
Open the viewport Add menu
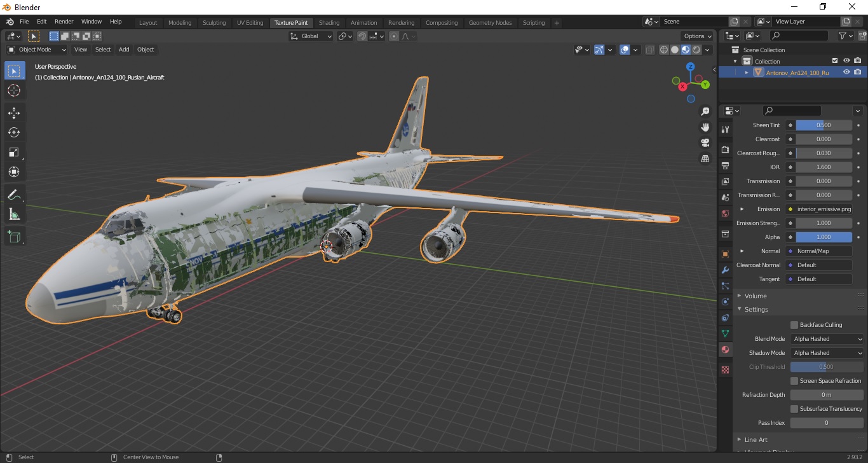tap(124, 50)
